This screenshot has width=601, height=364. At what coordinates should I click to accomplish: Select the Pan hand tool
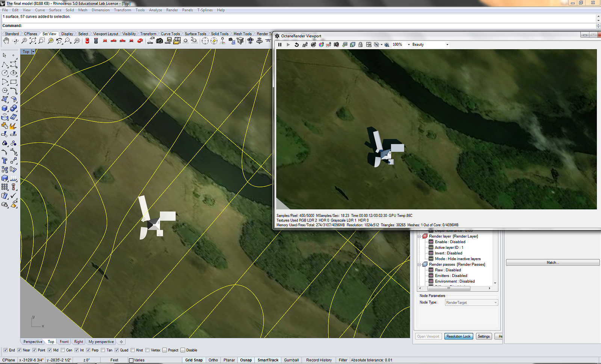tap(6, 41)
